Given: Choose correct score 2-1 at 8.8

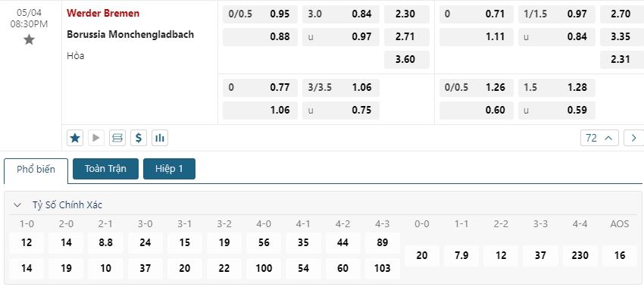Looking at the screenshot, I should 105,242.
